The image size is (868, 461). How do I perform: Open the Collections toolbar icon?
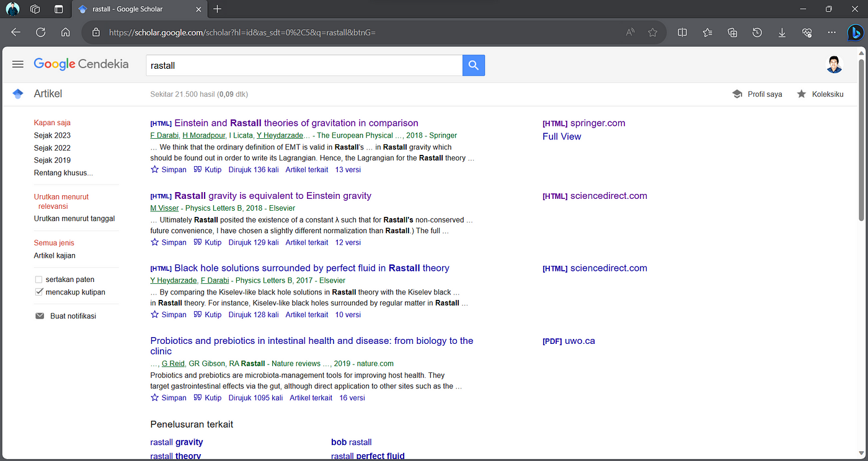pos(732,32)
